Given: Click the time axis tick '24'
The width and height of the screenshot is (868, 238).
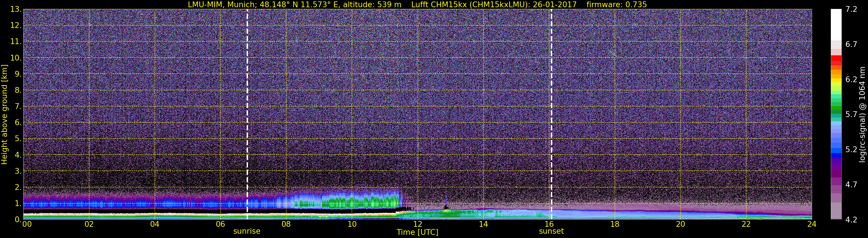Looking at the screenshot, I should [x=812, y=224].
